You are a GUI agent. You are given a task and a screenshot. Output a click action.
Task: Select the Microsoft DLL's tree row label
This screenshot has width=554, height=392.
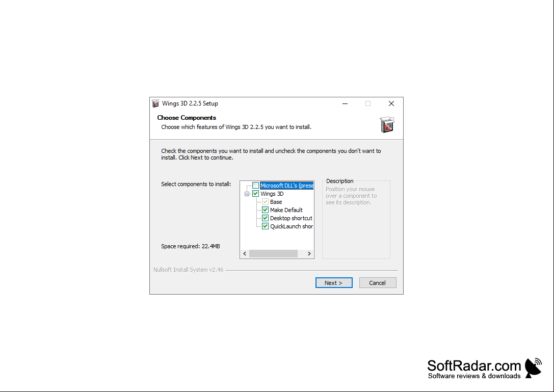pyautogui.click(x=286, y=186)
